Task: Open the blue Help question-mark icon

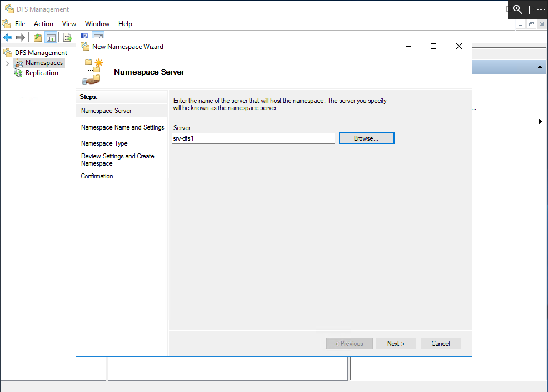Action: (x=84, y=36)
